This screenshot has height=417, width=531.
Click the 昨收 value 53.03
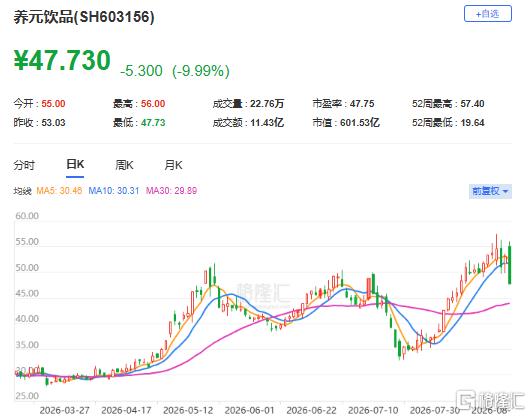[x=53, y=122]
